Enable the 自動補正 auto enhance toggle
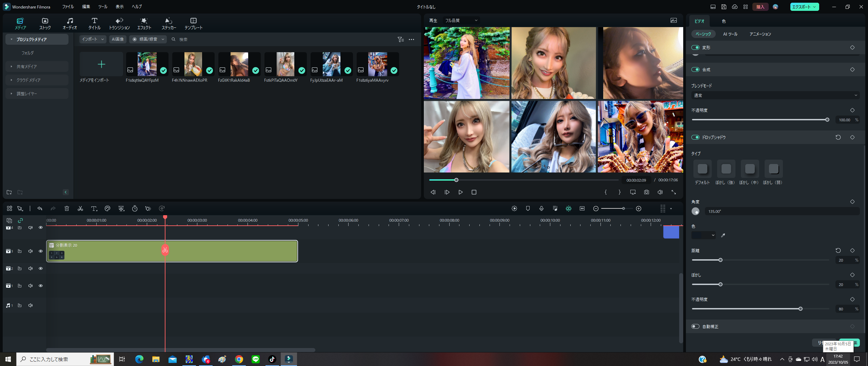Image resolution: width=868 pixels, height=366 pixels. (x=695, y=326)
